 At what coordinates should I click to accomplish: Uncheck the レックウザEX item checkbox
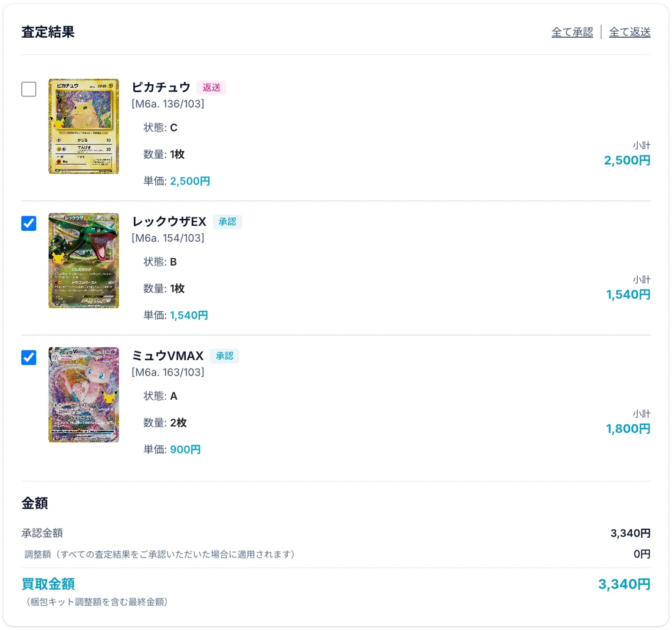point(29,223)
